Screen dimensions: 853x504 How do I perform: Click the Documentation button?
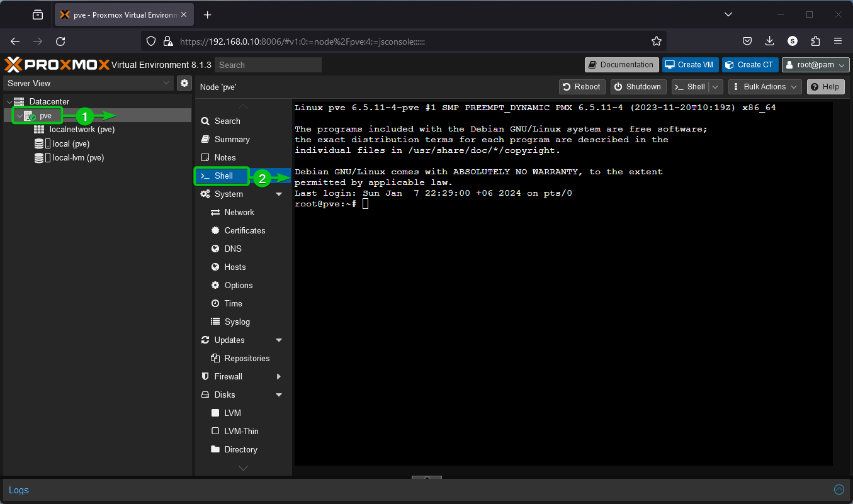(621, 65)
